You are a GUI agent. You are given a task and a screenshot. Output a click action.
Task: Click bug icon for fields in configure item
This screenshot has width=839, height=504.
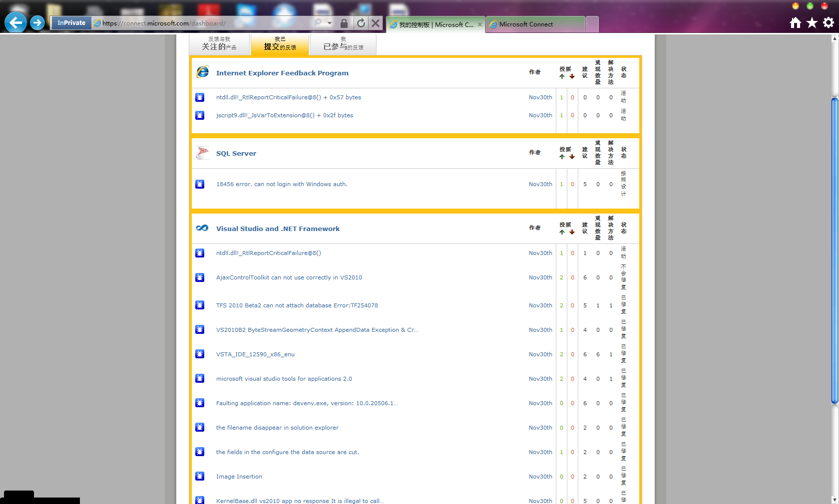(200, 452)
